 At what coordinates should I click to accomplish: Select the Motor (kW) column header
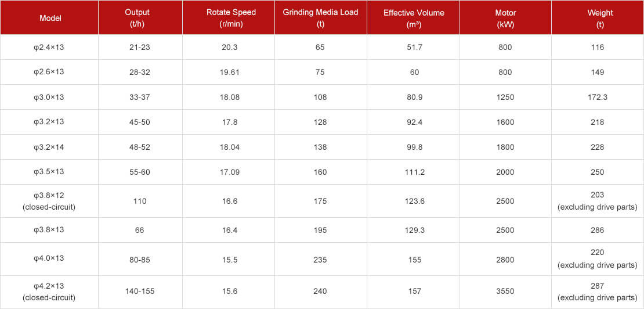(505, 18)
